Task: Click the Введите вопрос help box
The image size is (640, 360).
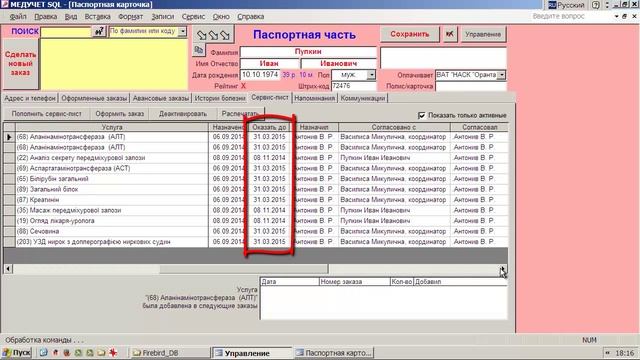Action: point(571,16)
